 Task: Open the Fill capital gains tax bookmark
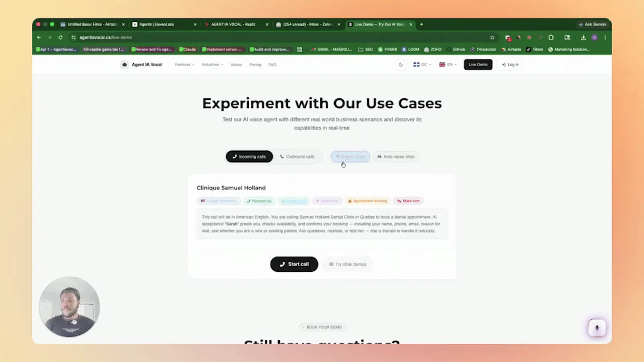click(103, 49)
